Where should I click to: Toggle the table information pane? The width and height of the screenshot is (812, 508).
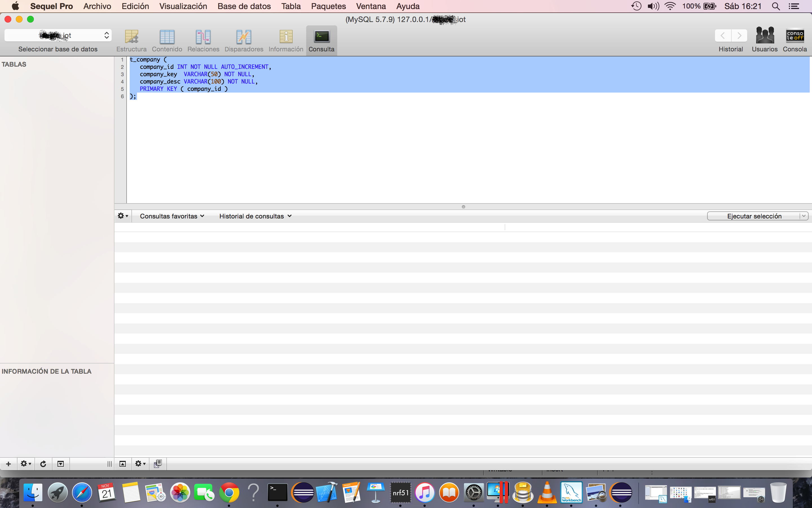click(61, 464)
